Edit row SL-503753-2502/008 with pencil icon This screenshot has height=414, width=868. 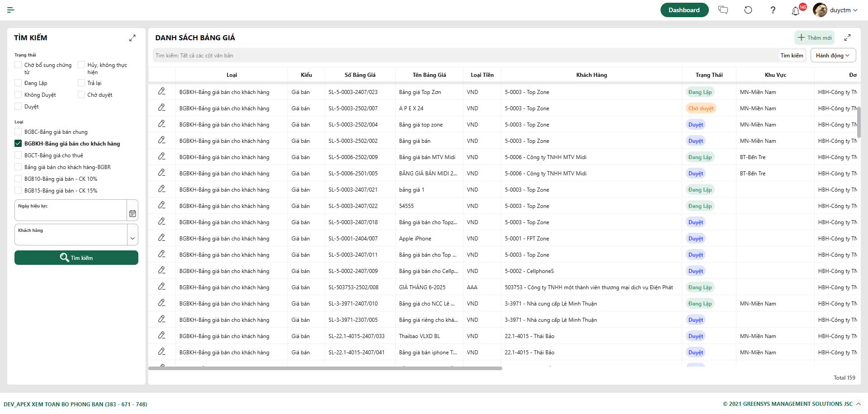click(x=161, y=287)
